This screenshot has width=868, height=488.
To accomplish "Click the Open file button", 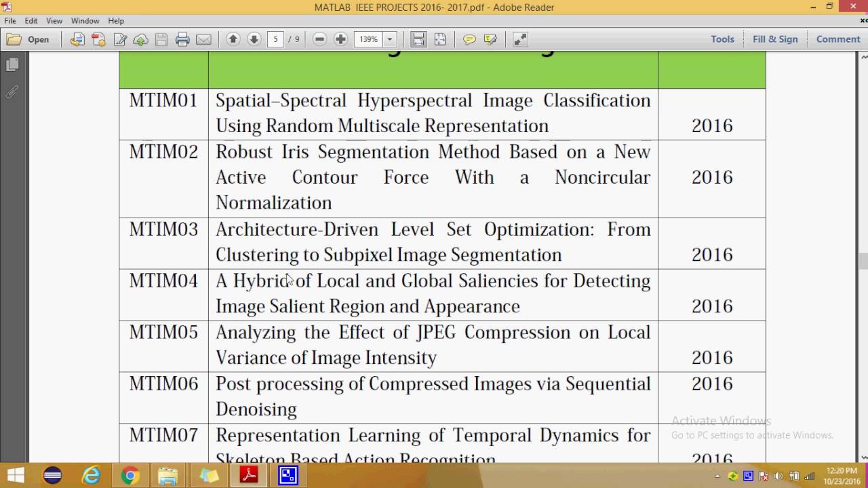I will 28,39.
